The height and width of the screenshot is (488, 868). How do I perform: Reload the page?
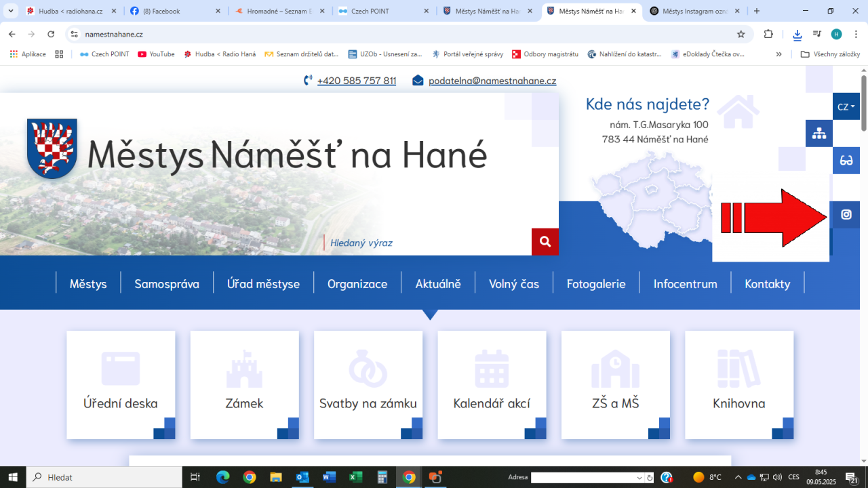(51, 34)
